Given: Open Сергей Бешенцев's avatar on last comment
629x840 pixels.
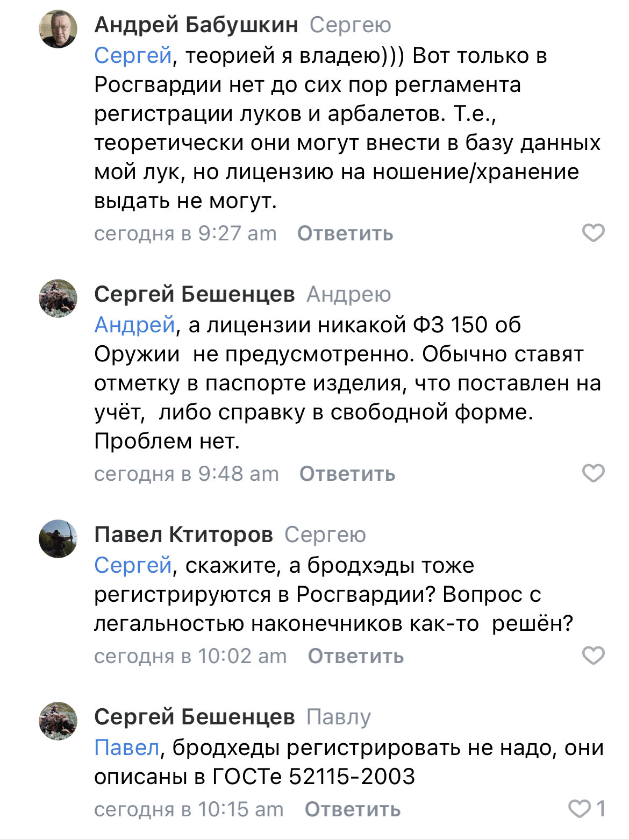Looking at the screenshot, I should pyautogui.click(x=58, y=721).
